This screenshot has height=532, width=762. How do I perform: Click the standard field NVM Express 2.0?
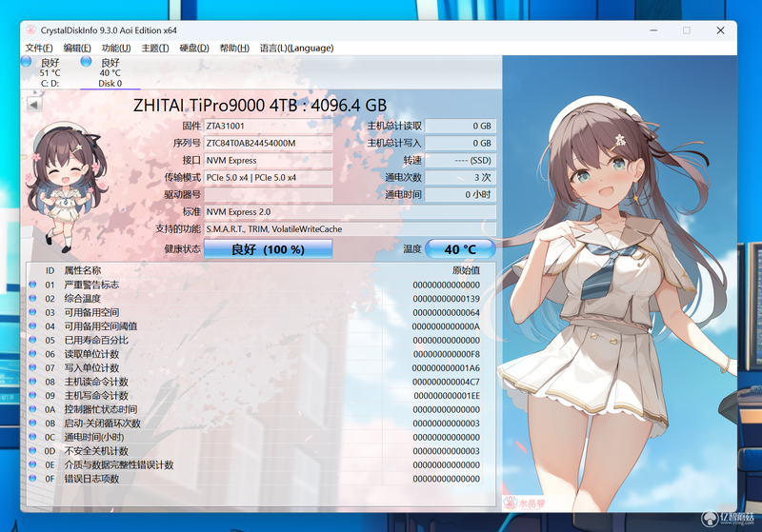pyautogui.click(x=350, y=212)
